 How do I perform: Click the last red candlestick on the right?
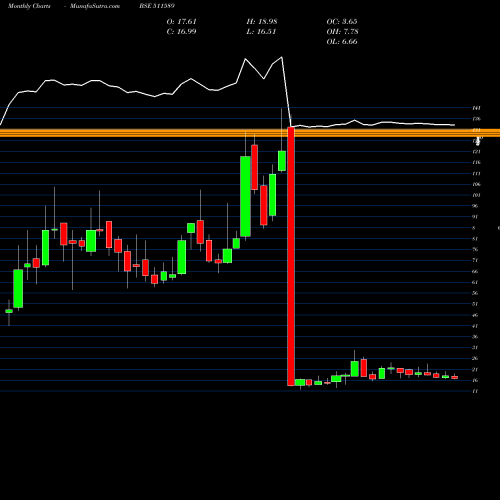tap(454, 377)
